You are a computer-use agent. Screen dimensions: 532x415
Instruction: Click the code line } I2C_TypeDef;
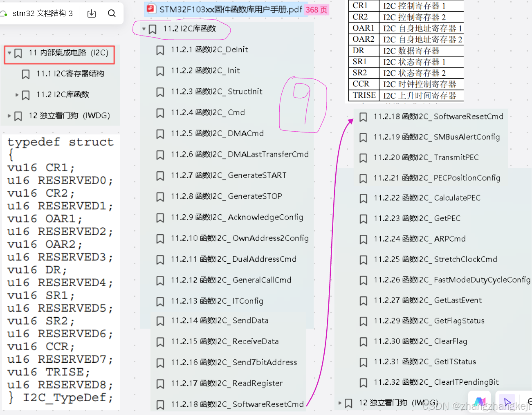[61, 397]
